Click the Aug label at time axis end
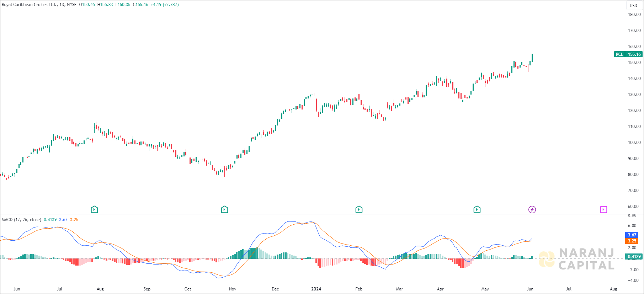 [613, 289]
